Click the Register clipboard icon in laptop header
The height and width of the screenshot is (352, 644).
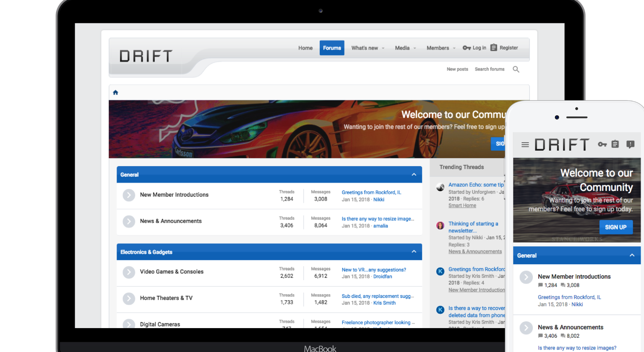click(x=494, y=48)
